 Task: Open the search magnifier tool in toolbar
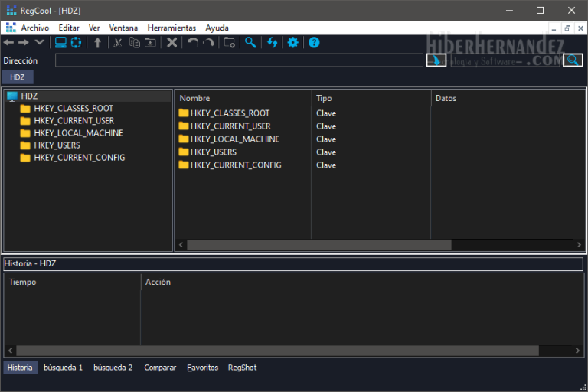pos(250,42)
